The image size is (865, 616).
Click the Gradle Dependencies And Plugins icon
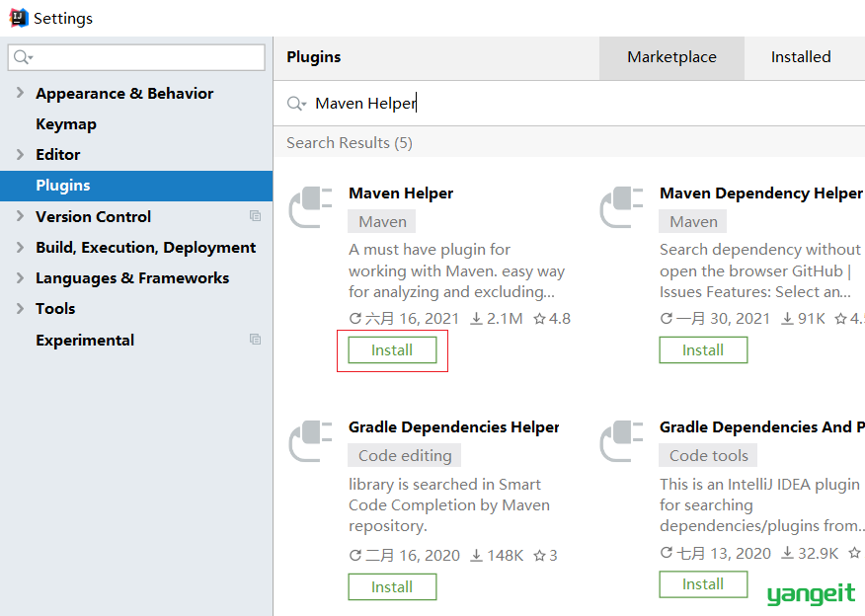point(622,440)
